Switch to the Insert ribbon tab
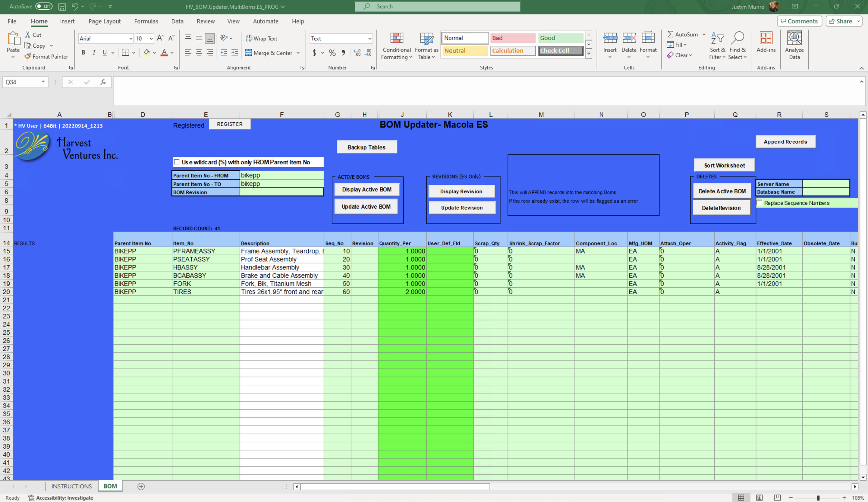 67,21
